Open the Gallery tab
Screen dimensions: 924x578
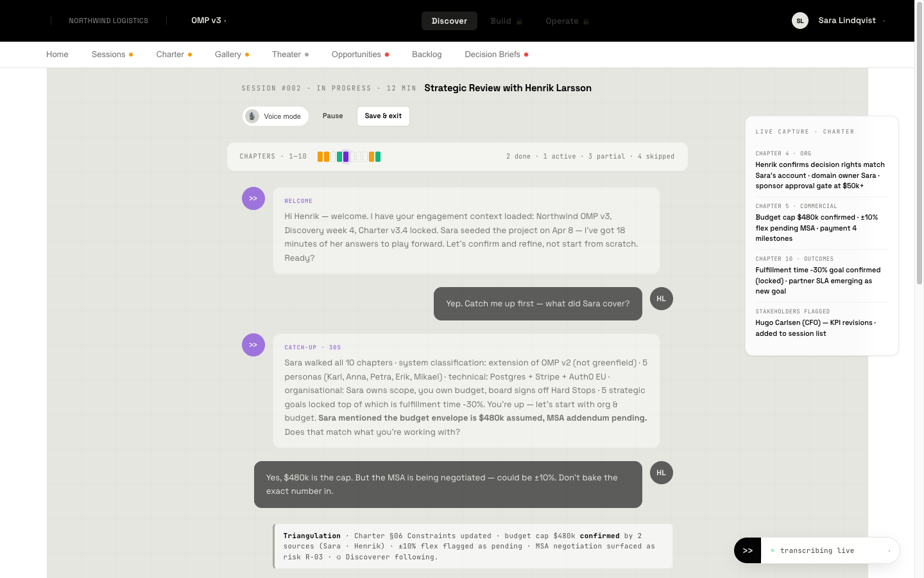click(232, 55)
